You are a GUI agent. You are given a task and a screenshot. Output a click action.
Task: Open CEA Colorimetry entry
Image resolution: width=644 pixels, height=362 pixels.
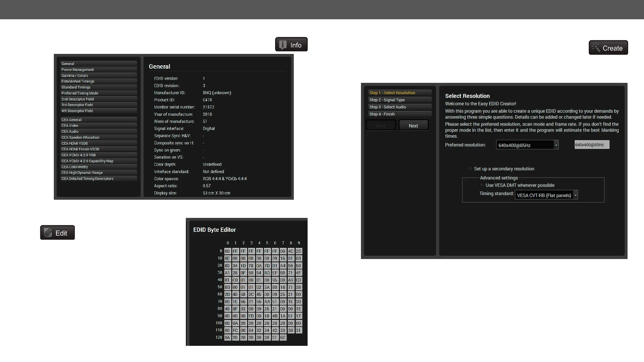pyautogui.click(x=99, y=167)
